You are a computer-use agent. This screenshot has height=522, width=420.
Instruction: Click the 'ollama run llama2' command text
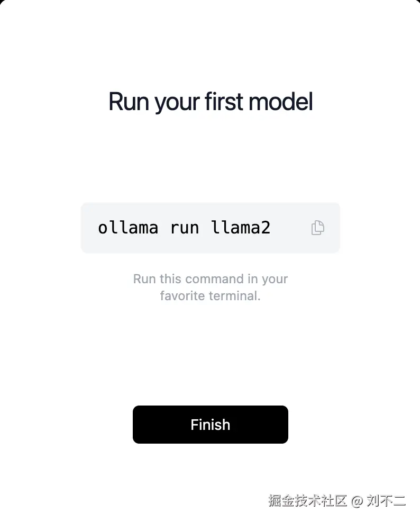[x=184, y=228]
